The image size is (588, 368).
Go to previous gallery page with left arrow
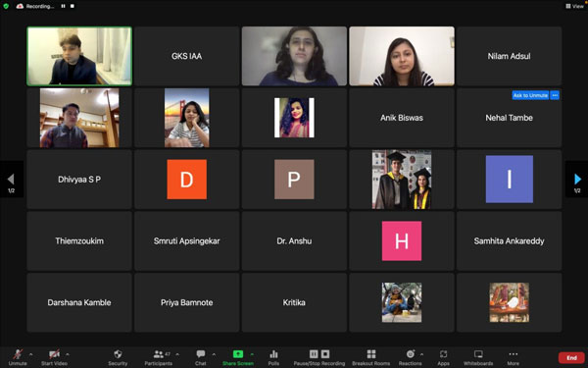pos(11,180)
